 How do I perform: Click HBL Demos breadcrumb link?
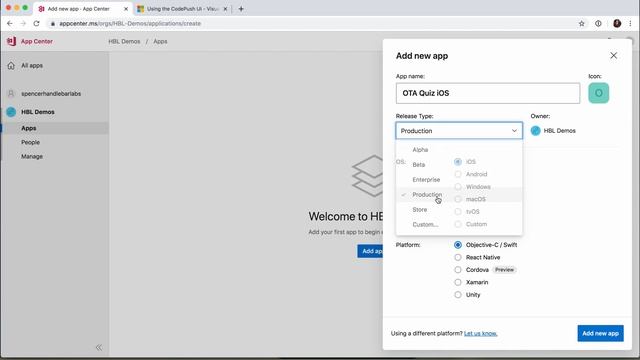coord(124,42)
